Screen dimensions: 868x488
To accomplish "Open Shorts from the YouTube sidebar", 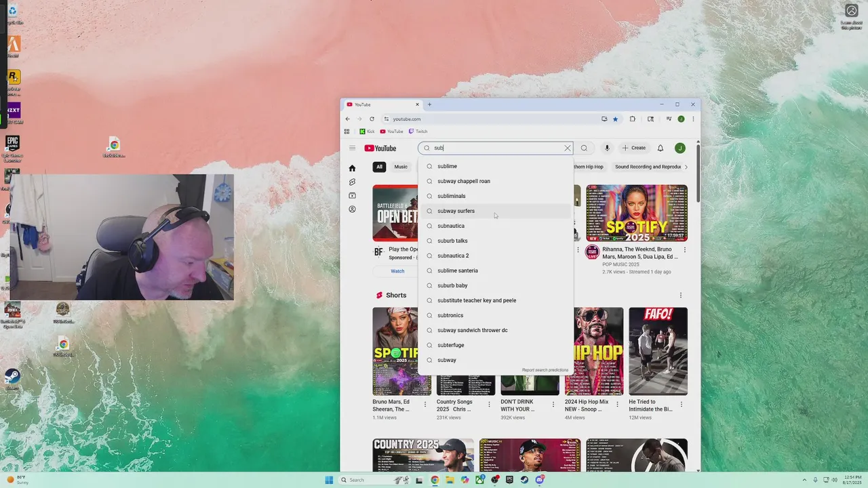I will (352, 182).
